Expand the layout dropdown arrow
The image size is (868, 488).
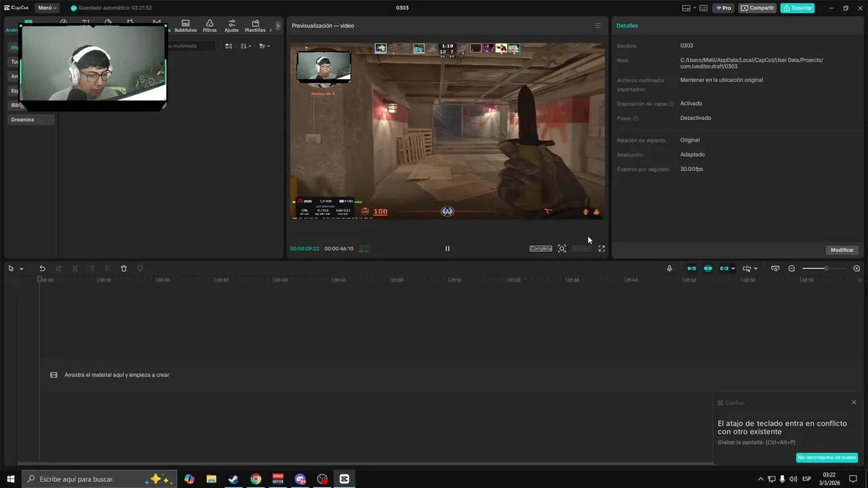pos(694,8)
